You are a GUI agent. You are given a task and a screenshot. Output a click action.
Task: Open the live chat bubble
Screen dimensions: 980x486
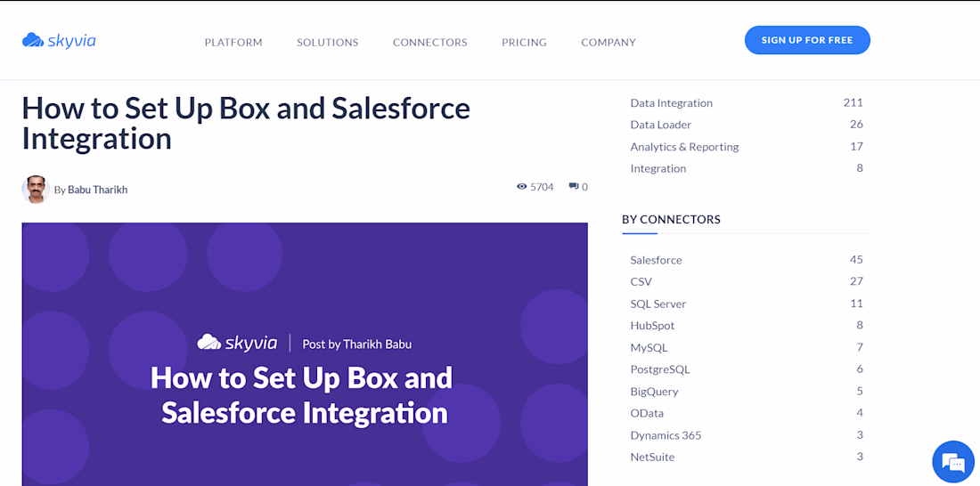(953, 462)
